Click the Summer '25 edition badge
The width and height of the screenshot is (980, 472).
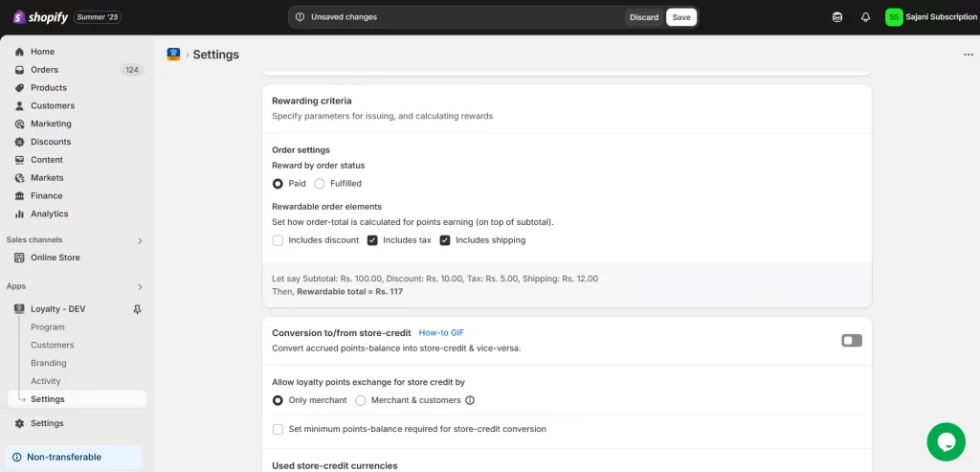pyautogui.click(x=98, y=17)
